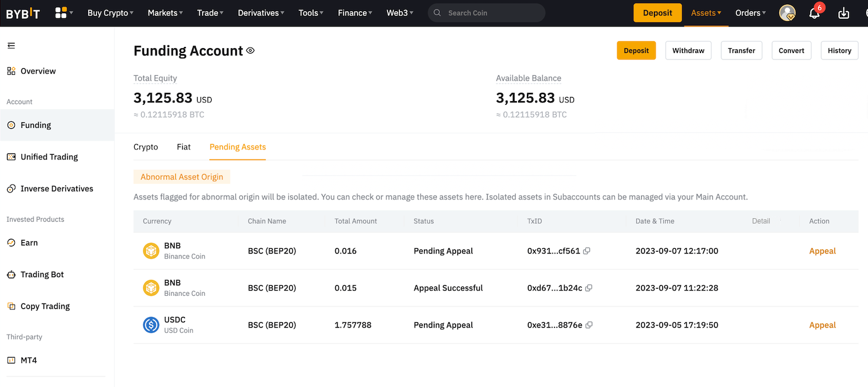
Task: Switch to the Crypto tab
Action: pos(146,147)
